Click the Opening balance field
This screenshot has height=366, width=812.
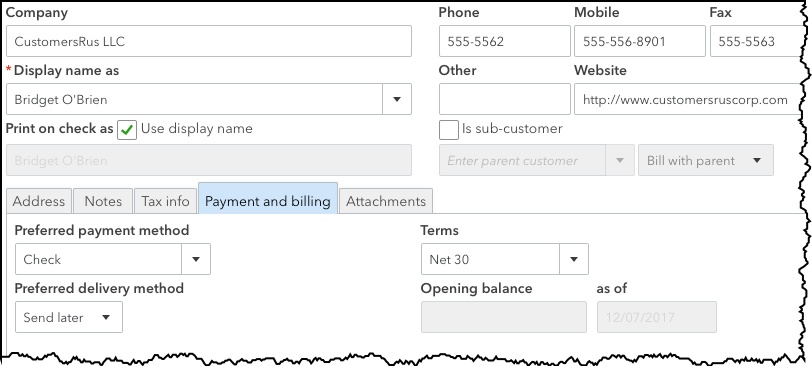point(504,317)
